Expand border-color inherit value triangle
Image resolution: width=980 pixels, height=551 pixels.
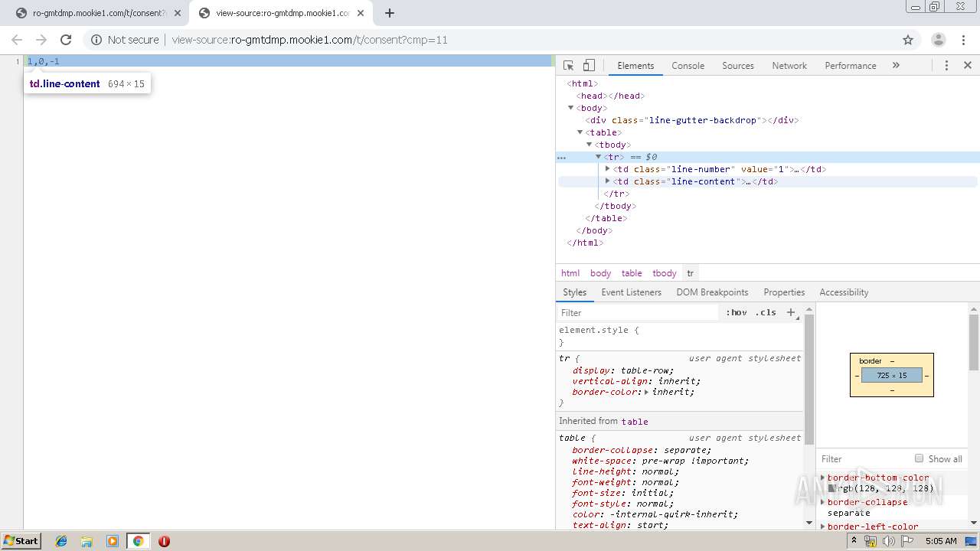point(646,392)
